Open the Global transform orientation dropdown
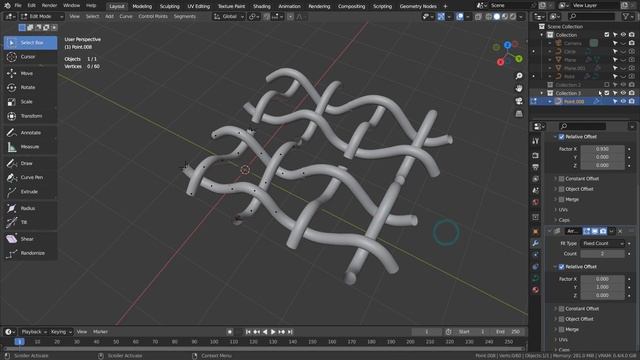This screenshot has width=640, height=360. pos(229,17)
